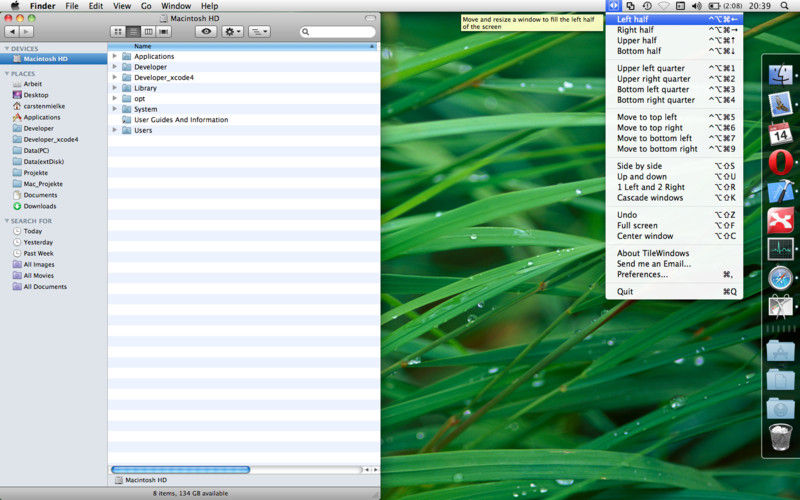Select 'Cascade windows' menu entry
The image size is (800, 500).
coord(649,197)
